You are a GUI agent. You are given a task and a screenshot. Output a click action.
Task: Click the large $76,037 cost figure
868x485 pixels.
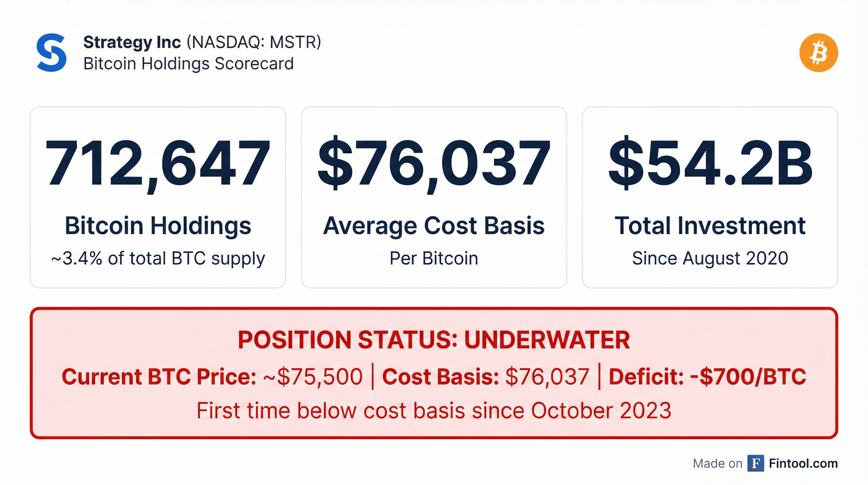pos(434,164)
